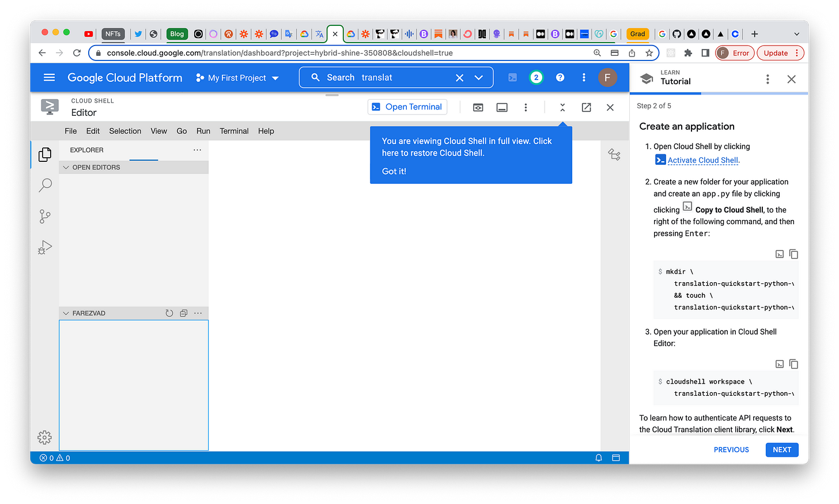Open the Go menu
Viewport: 839px width, 504px height.
[x=182, y=131]
